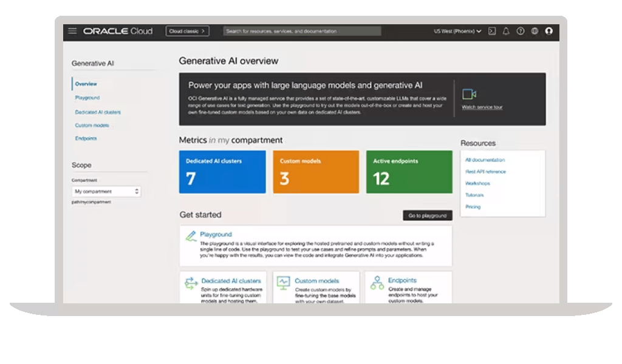Click the Cloud classic chevron button
Screen dimensions: 622x364
coord(187,31)
